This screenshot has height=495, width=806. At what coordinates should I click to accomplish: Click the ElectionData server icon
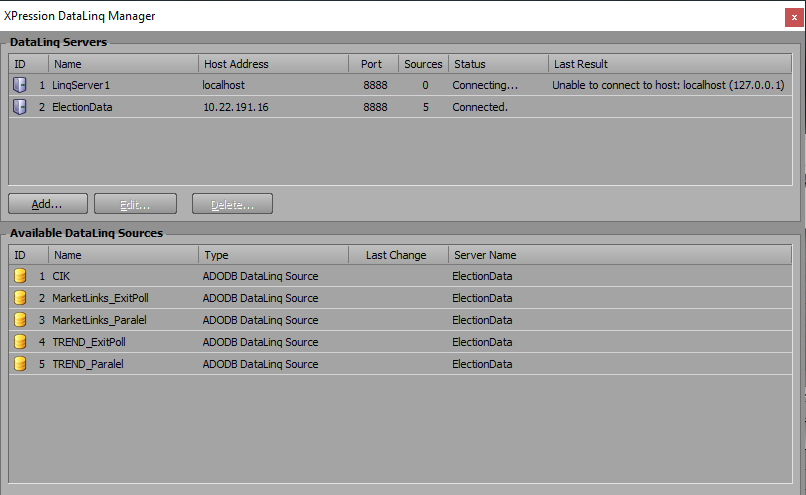pos(20,107)
